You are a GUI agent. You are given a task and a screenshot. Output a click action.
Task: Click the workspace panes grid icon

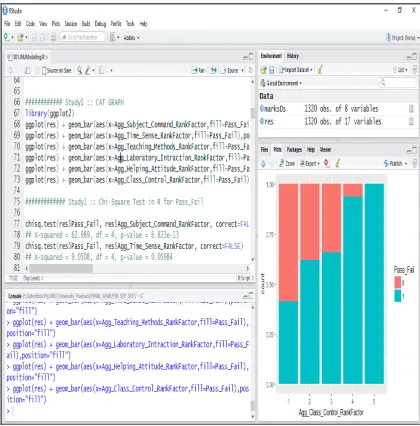pyautogui.click(x=113, y=37)
